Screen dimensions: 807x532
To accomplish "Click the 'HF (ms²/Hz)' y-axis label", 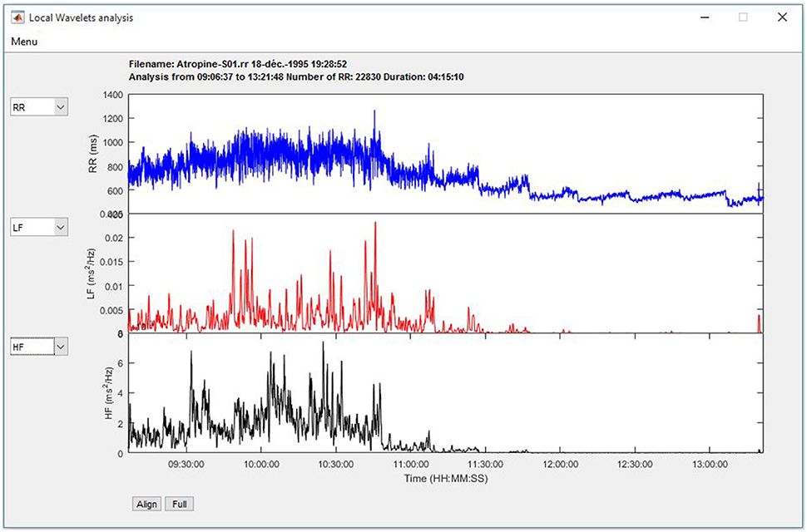I will pyautogui.click(x=109, y=393).
